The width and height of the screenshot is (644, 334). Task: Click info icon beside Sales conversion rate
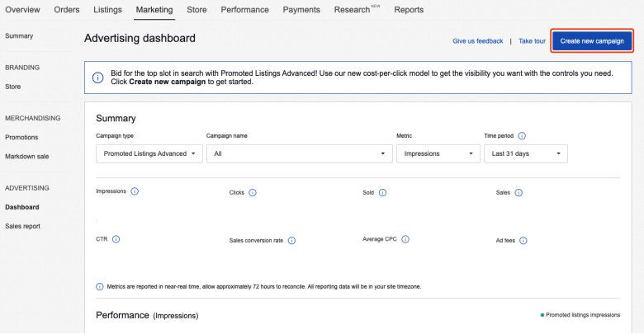(291, 241)
